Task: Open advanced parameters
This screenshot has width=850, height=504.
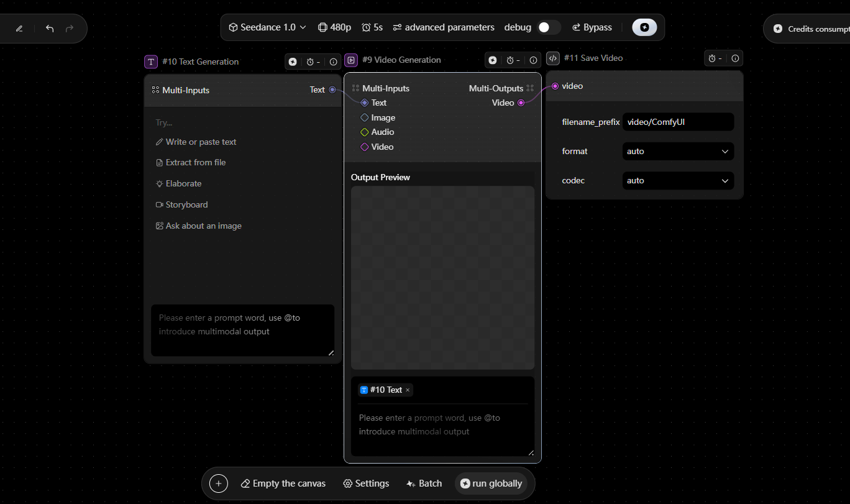Action: click(x=444, y=27)
